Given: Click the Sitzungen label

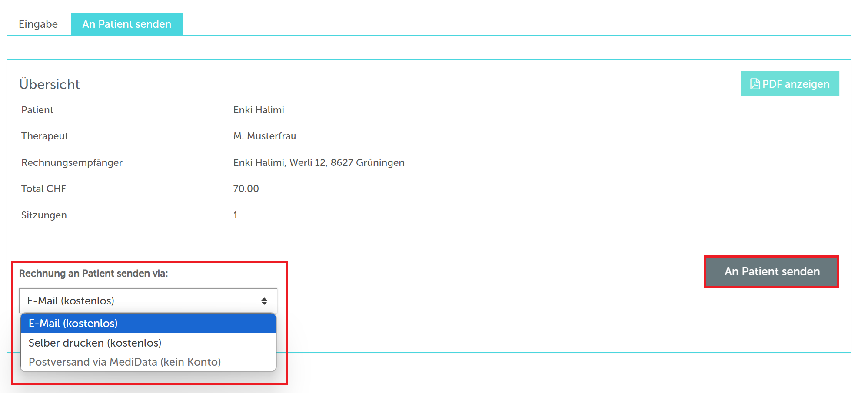Looking at the screenshot, I should 44,215.
